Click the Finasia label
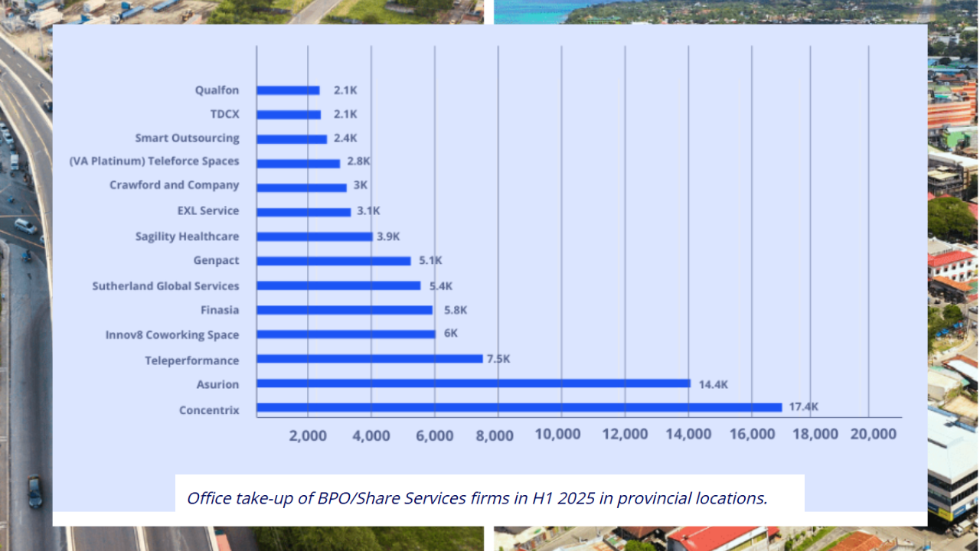 [221, 310]
